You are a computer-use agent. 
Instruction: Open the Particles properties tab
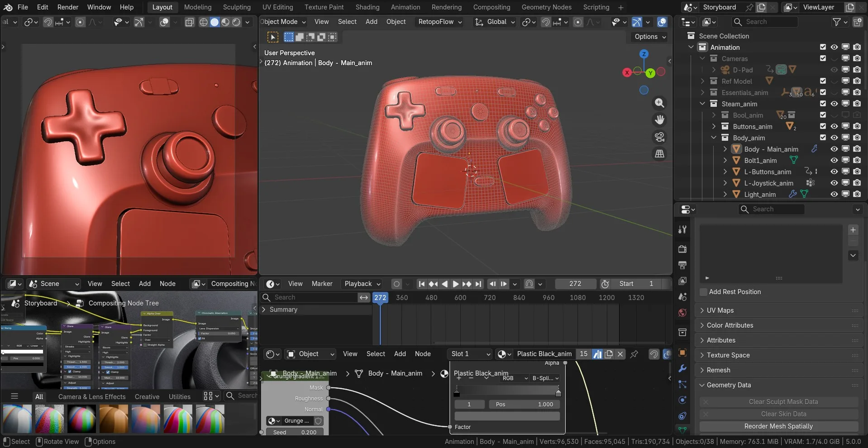tap(682, 384)
